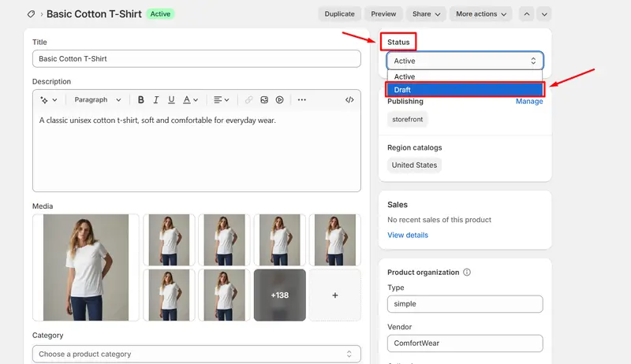The height and width of the screenshot is (364, 631).
Task: Click the Type input field
Action: click(x=465, y=304)
